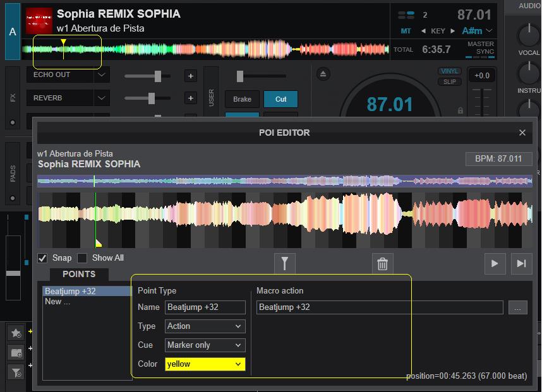Screen dimensions: 542x392
Task: Click the +0.0 pitch value display
Action: [482, 76]
